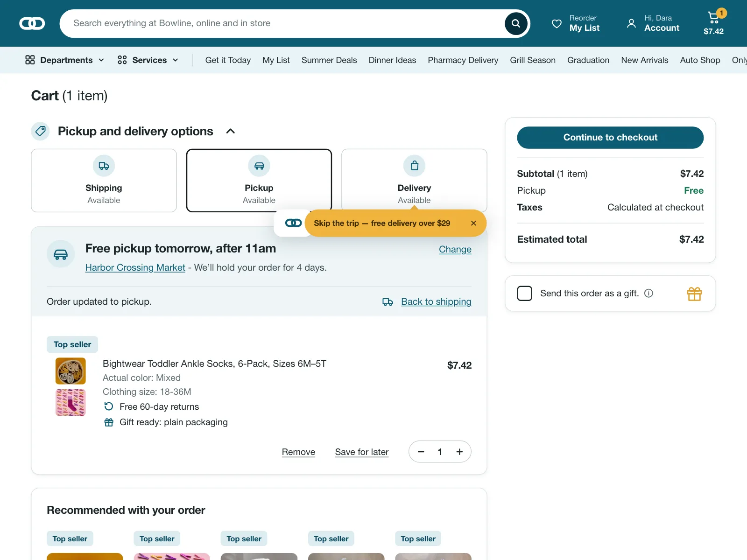This screenshot has width=747, height=560.
Task: Open Harbor Crossing Market store link
Action: 135,267
